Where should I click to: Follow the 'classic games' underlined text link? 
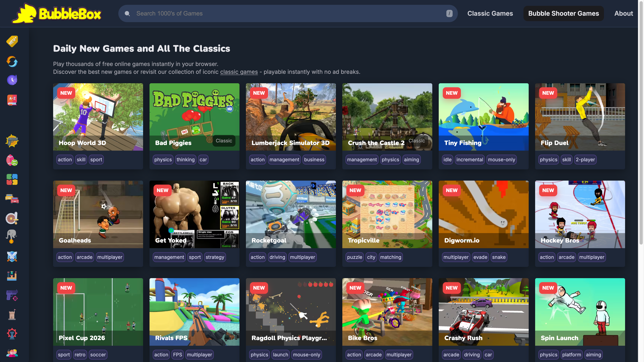pos(239,72)
